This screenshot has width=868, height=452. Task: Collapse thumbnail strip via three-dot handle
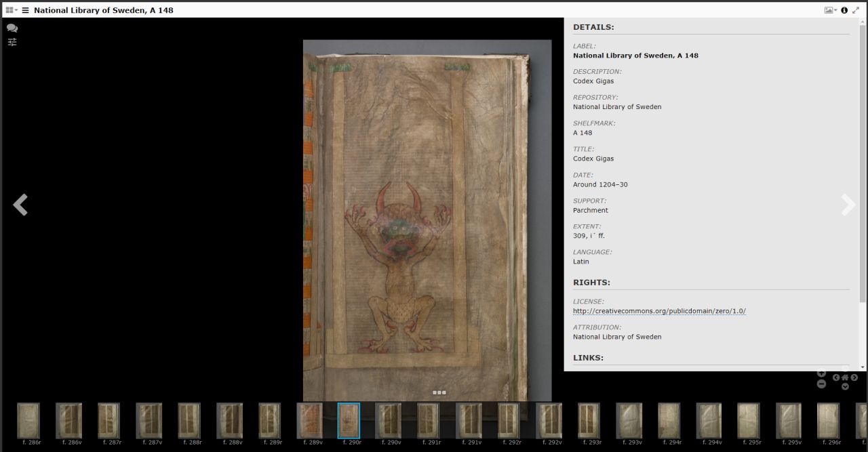439,392
